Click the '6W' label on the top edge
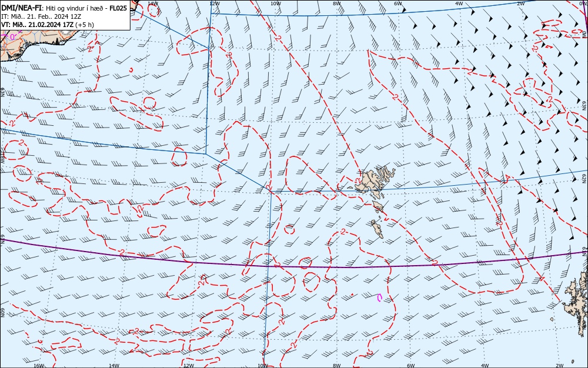Screen dimensions: 588x368 [398, 4]
